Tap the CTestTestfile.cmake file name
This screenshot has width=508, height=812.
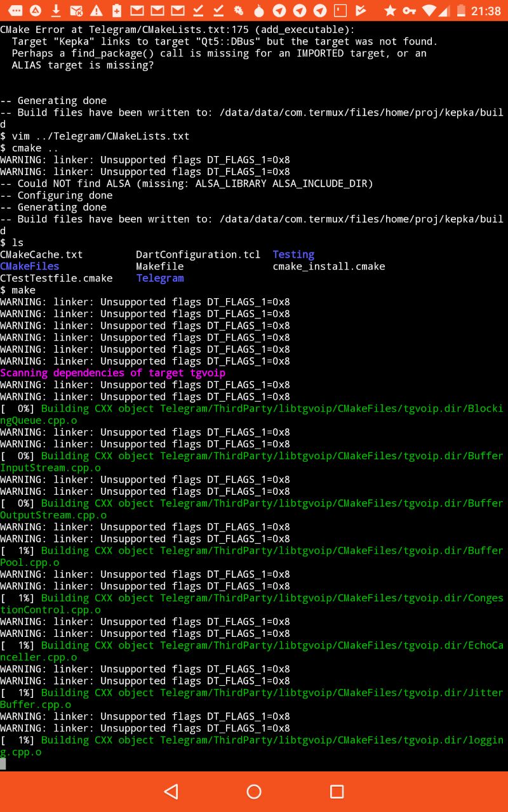[57, 278]
